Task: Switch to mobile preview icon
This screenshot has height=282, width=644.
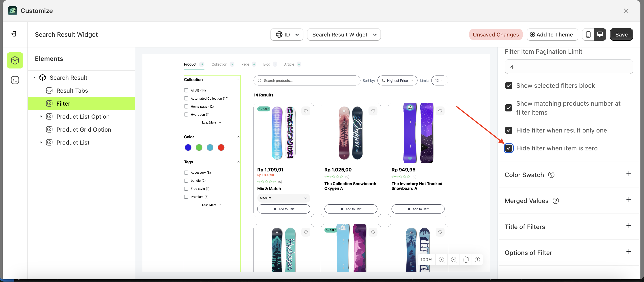Action: [x=588, y=34]
